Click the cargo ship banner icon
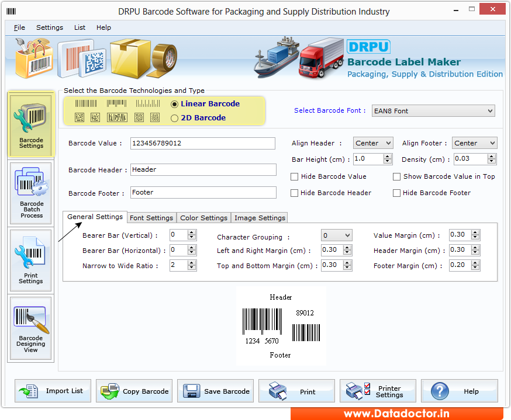The width and height of the screenshot is (511, 420). click(x=277, y=57)
